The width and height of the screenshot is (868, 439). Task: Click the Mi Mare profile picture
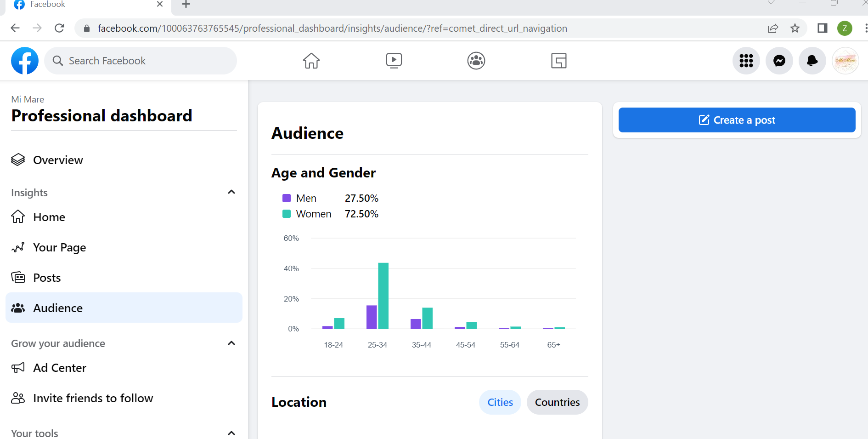pos(845,61)
